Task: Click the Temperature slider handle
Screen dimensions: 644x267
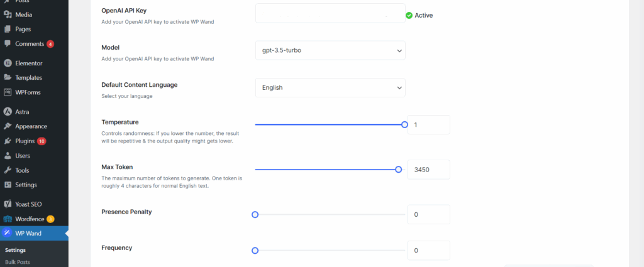Action: pos(404,124)
